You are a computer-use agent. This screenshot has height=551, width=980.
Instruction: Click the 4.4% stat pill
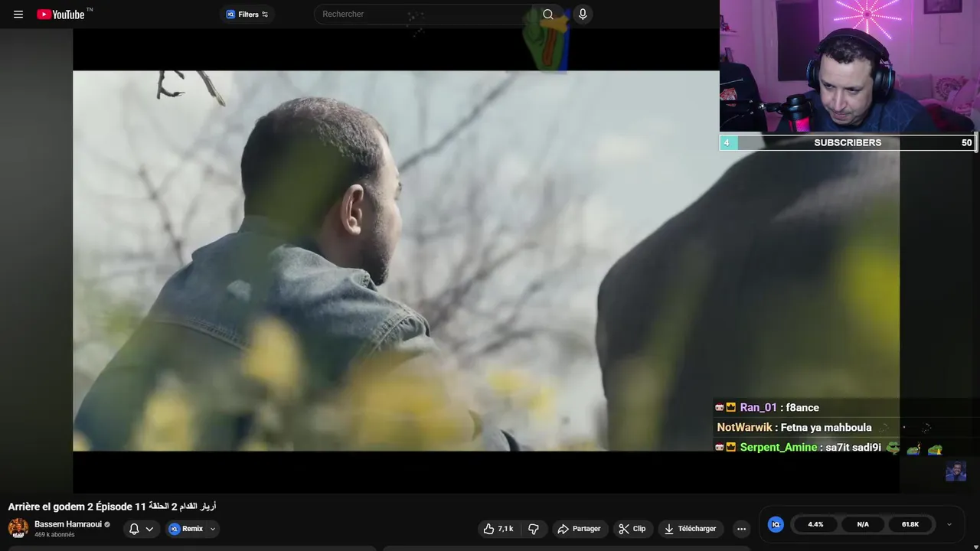(x=816, y=524)
